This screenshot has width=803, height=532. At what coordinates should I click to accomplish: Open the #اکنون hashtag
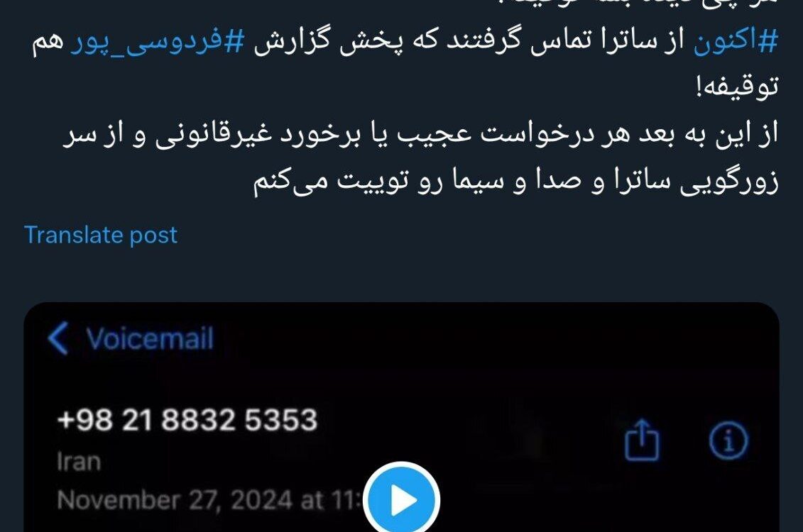pos(736,40)
